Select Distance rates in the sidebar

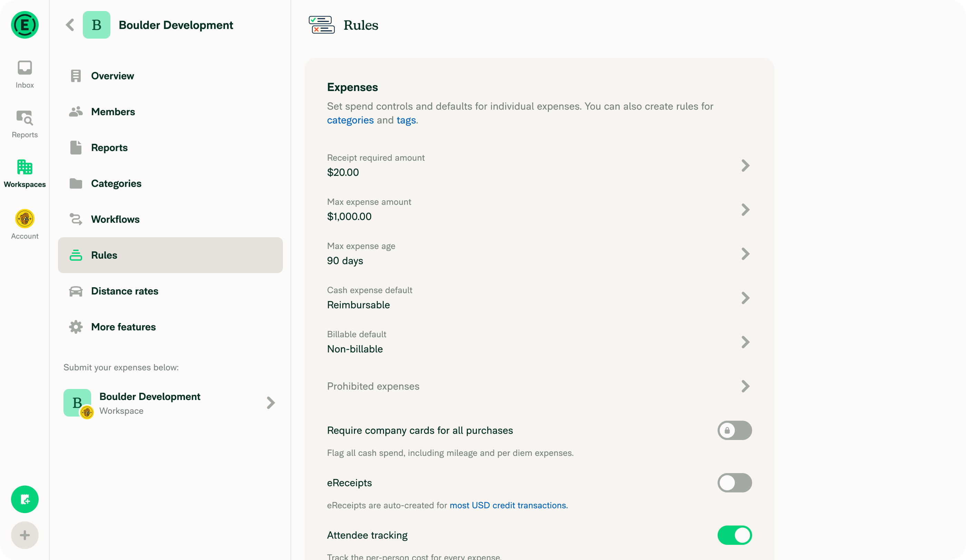pyautogui.click(x=124, y=291)
